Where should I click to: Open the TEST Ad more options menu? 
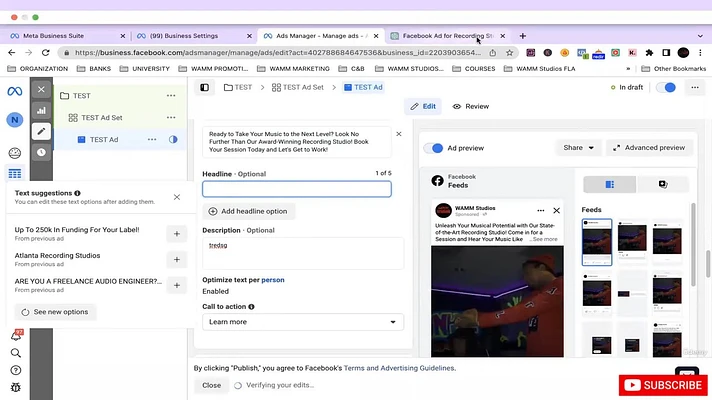[x=152, y=139]
